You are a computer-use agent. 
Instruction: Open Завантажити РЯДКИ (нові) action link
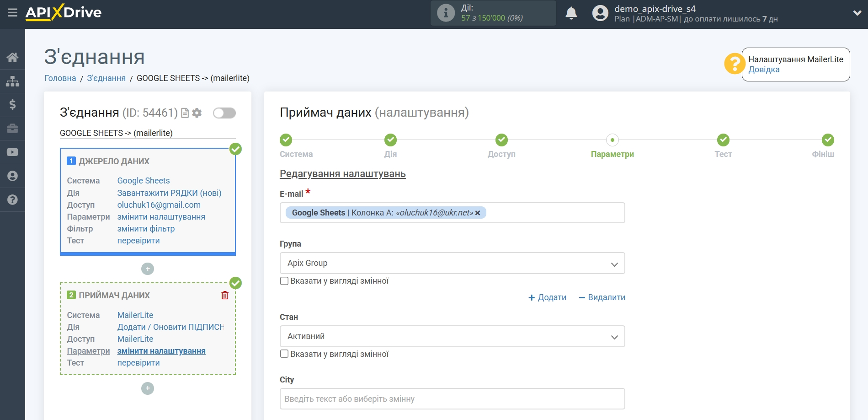[169, 193]
